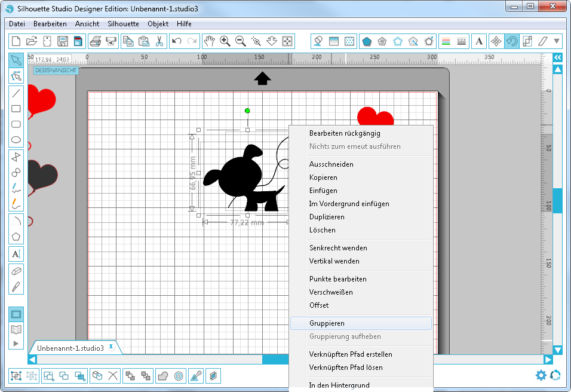Click the print icon in toolbar
571x392 pixels.
(x=95, y=41)
